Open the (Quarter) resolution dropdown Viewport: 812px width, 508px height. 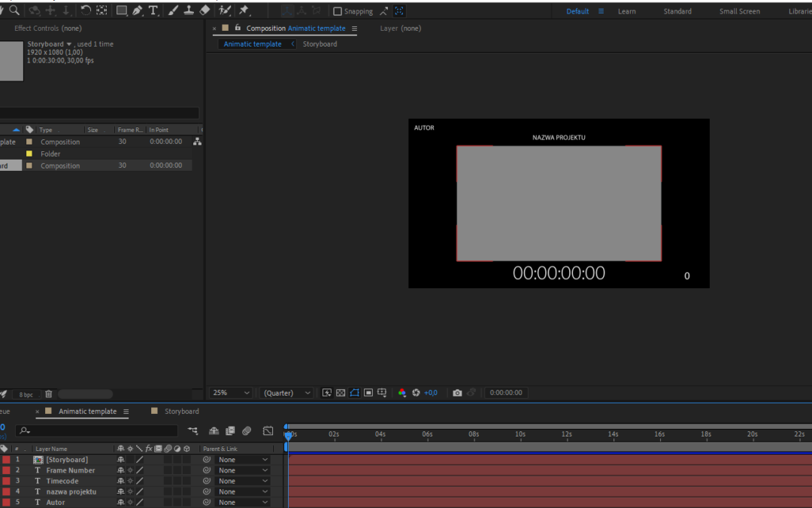click(x=286, y=393)
